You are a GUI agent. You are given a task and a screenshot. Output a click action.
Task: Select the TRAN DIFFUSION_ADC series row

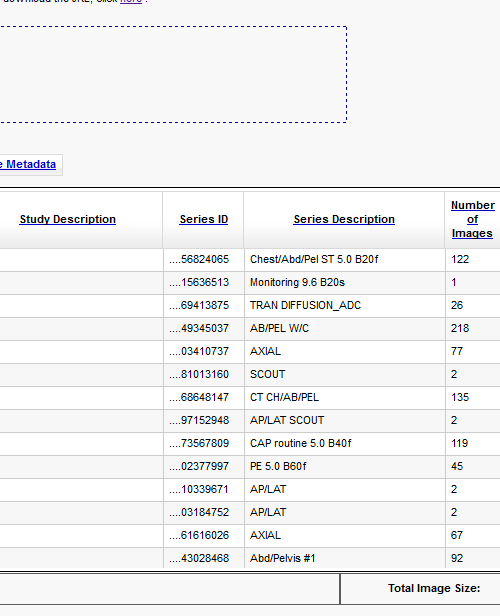point(250,305)
